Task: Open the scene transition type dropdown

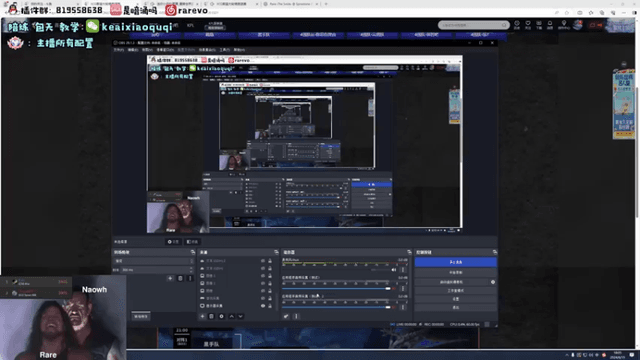Action: click(x=153, y=261)
